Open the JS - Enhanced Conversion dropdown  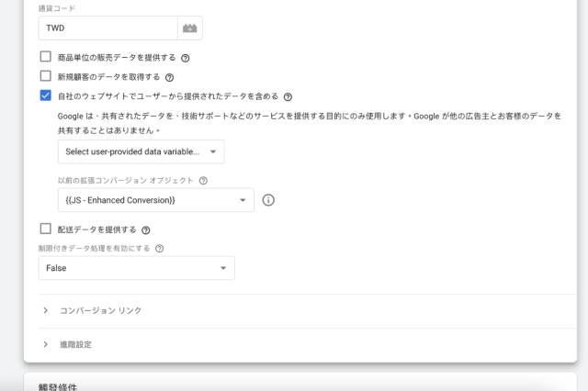155,200
